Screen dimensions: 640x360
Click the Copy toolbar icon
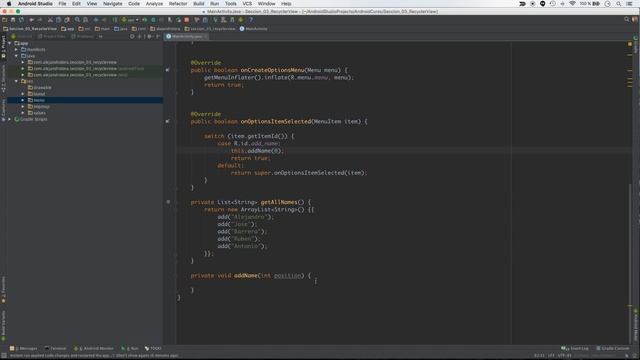tap(58, 20)
